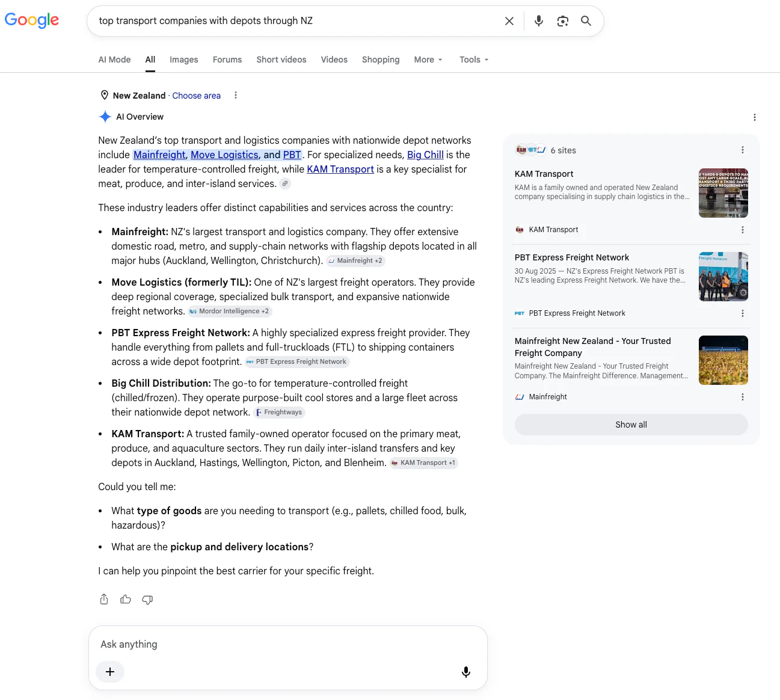This screenshot has height=700, width=780.
Task: Open KAM Transport source card title
Action: (544, 174)
